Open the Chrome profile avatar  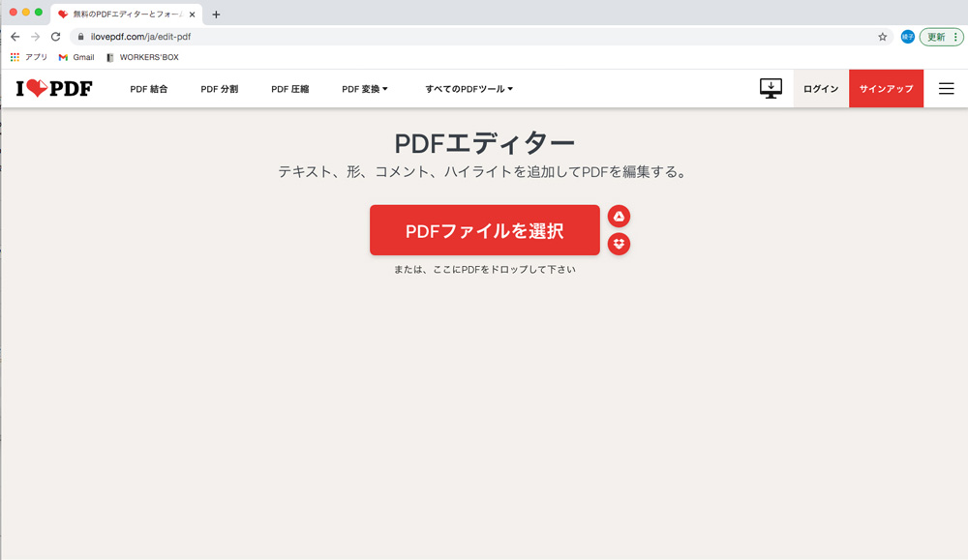pyautogui.click(x=907, y=37)
